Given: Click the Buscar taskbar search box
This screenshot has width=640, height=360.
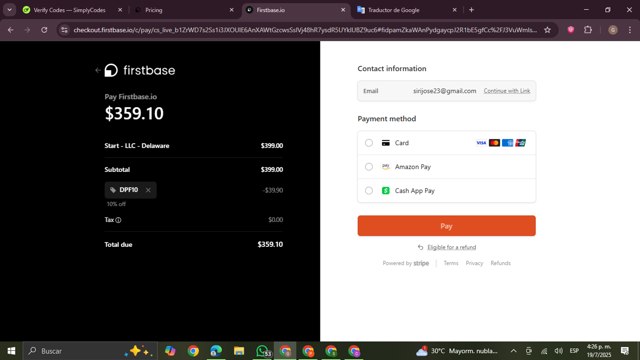Looking at the screenshot, I should (x=91, y=351).
